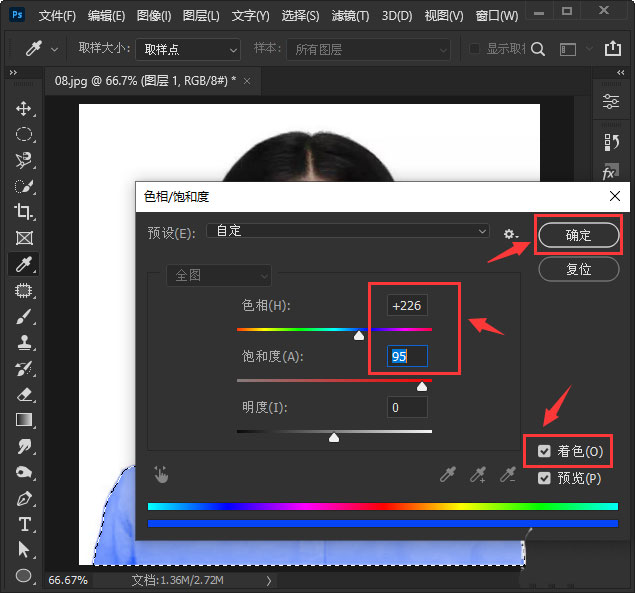Toggle the 预览(P) preview checkbox
This screenshot has height=593, width=635.
(544, 478)
